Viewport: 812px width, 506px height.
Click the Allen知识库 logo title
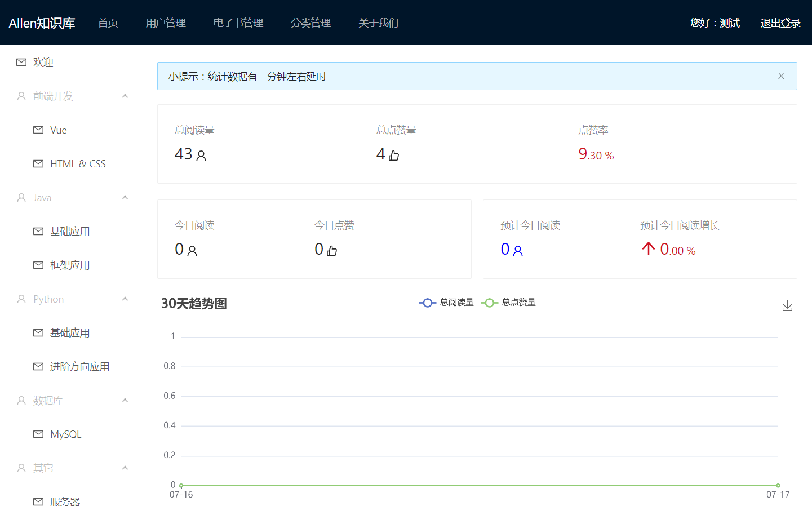point(42,23)
